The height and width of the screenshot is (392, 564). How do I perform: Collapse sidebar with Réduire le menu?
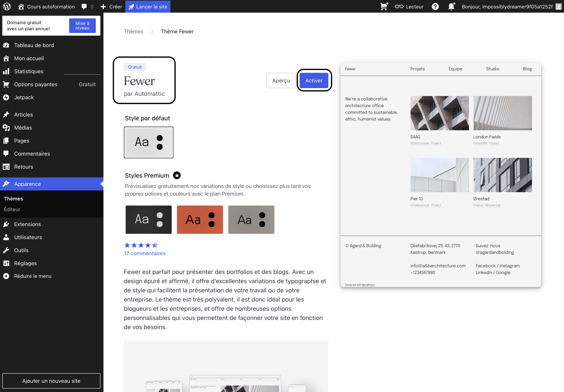[x=32, y=276]
